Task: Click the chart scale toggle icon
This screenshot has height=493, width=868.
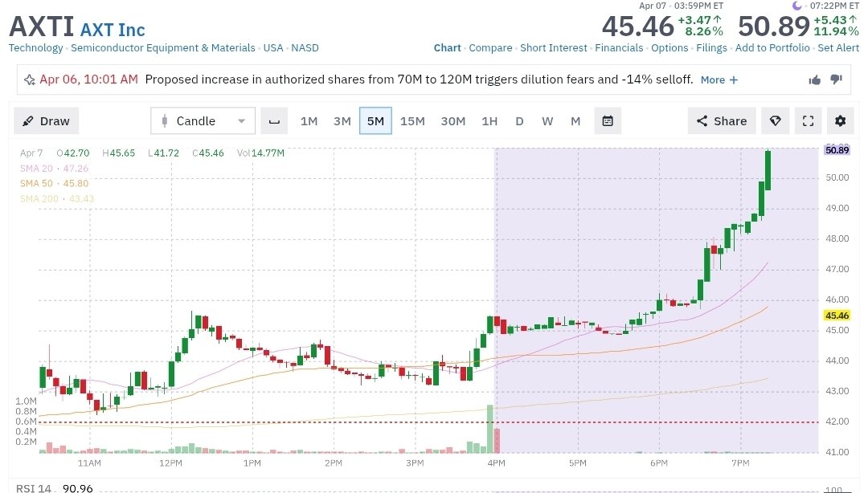Action: coord(274,121)
